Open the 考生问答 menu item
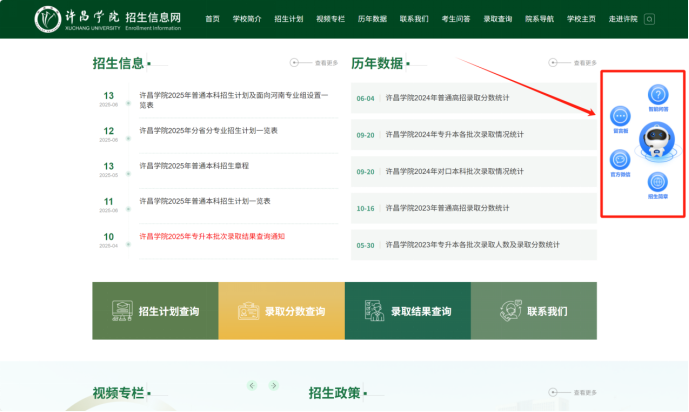The height and width of the screenshot is (412, 689). [456, 19]
